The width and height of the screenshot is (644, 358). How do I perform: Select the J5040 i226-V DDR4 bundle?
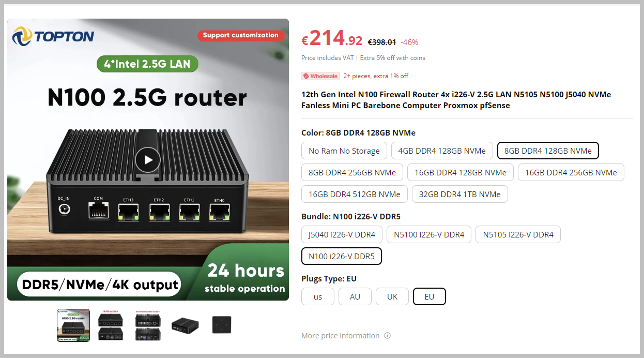click(342, 234)
